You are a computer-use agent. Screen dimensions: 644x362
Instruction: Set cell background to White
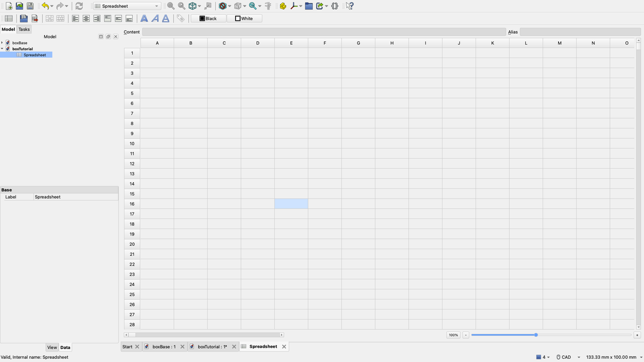coord(244,18)
